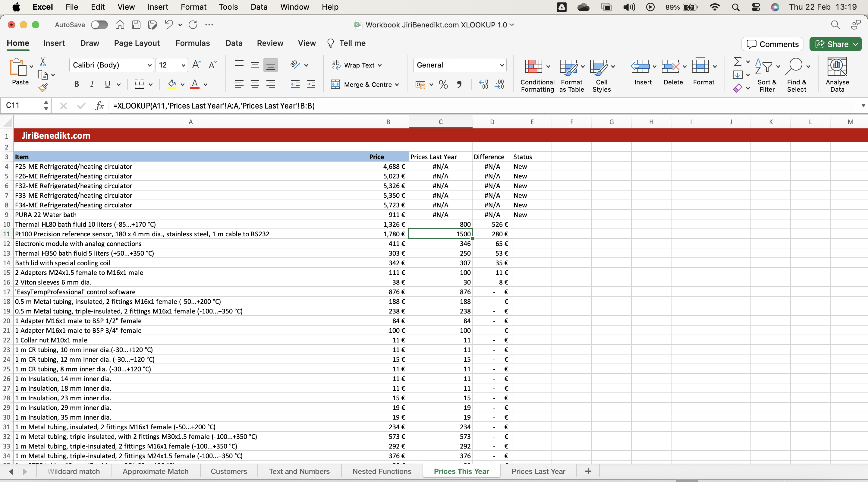Toggle the AutoSave switch

(x=99, y=25)
